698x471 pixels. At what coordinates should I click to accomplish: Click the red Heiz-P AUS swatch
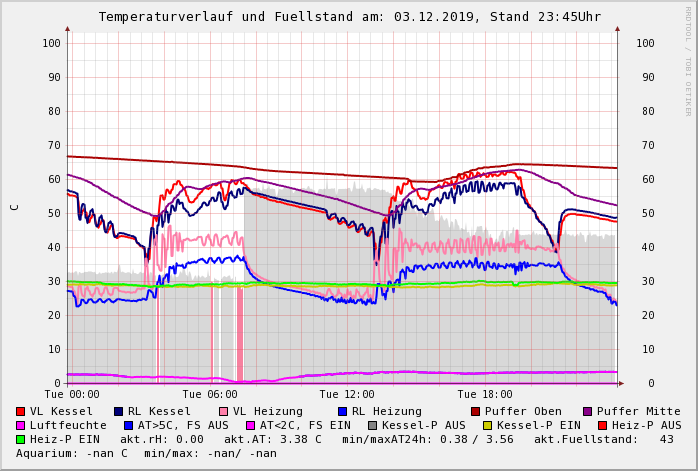(x=602, y=425)
